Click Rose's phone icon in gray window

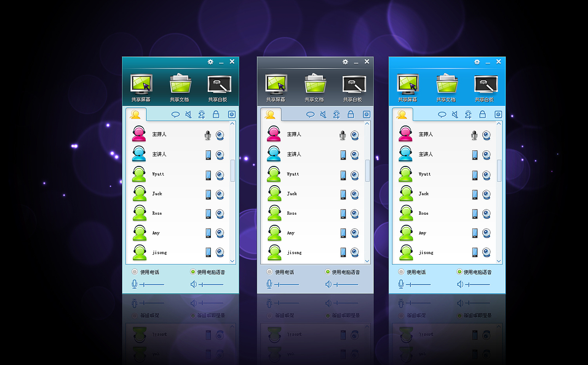click(x=343, y=214)
